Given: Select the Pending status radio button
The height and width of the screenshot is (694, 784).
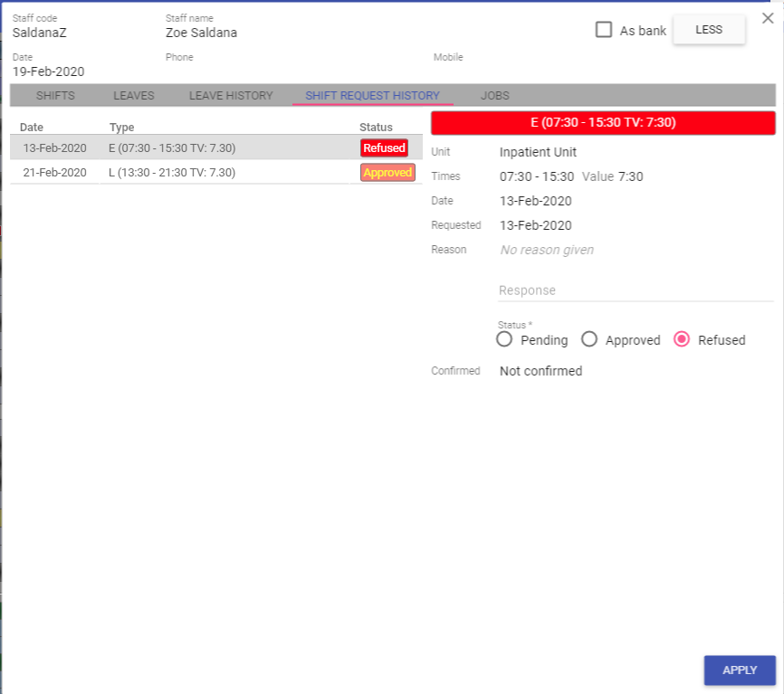Looking at the screenshot, I should coord(505,339).
